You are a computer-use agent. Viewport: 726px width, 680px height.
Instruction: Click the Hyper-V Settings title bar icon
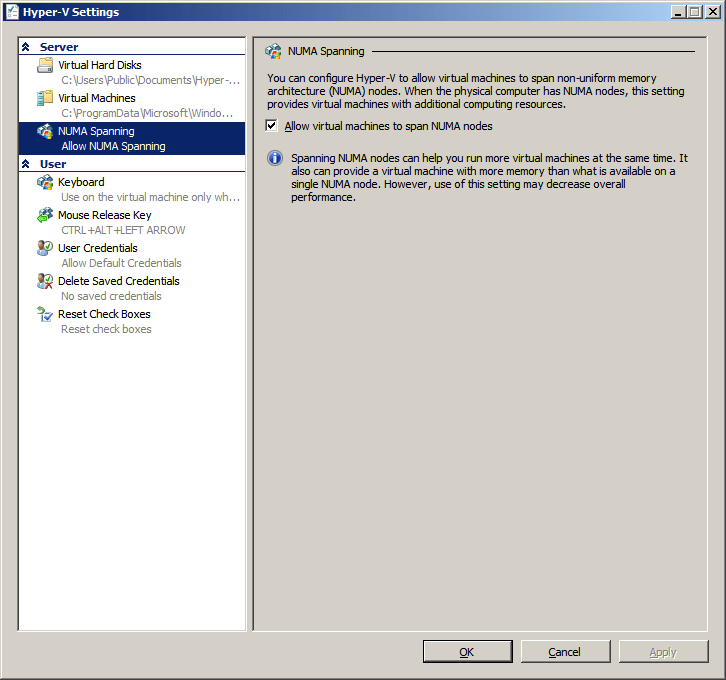(12, 12)
